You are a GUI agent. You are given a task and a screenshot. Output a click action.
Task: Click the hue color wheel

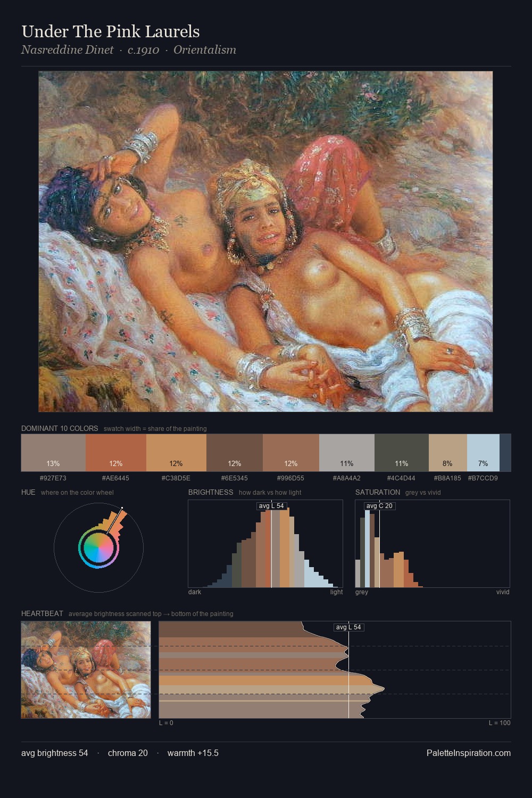pyautogui.click(x=98, y=547)
